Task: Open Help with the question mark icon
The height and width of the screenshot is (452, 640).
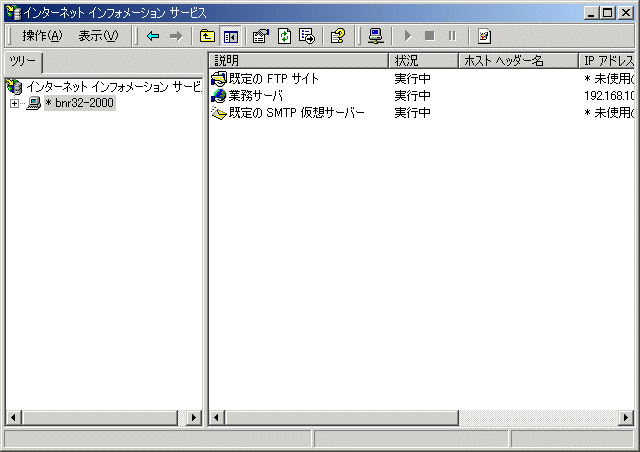Action: coord(338,36)
